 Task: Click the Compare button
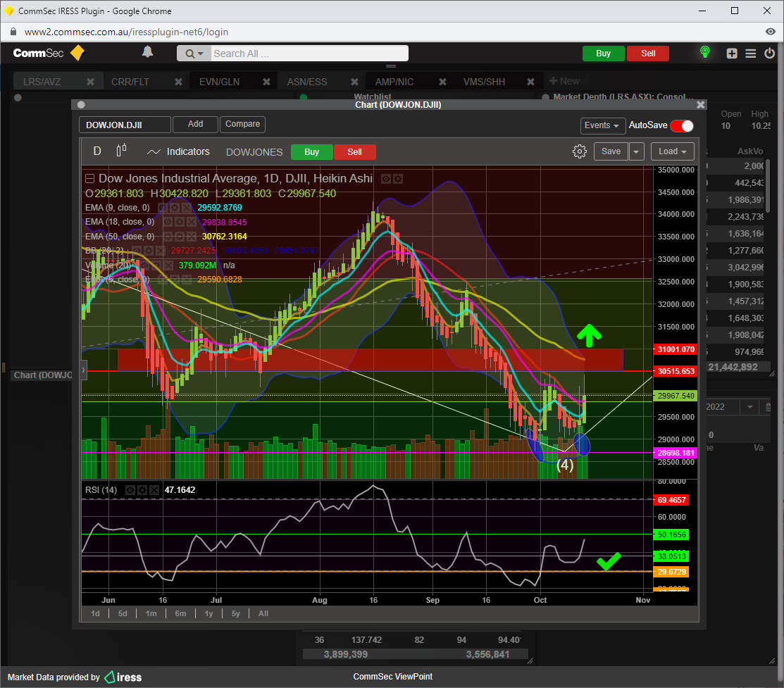(x=242, y=124)
